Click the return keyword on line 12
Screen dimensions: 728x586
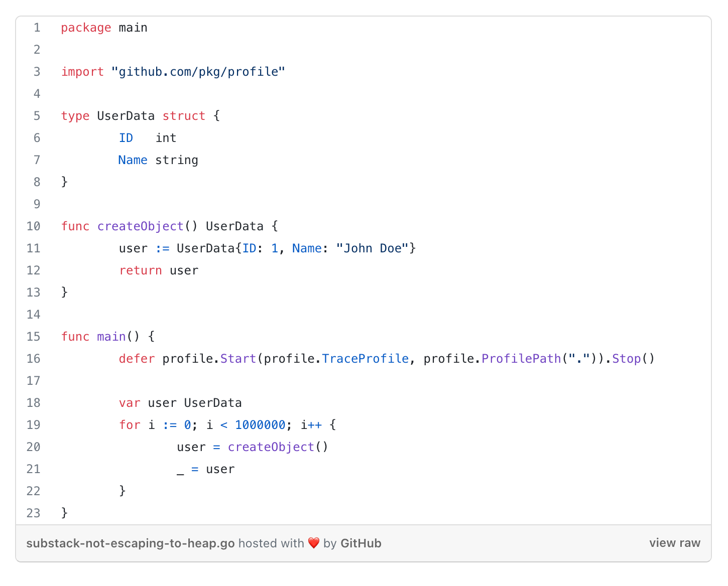(141, 270)
